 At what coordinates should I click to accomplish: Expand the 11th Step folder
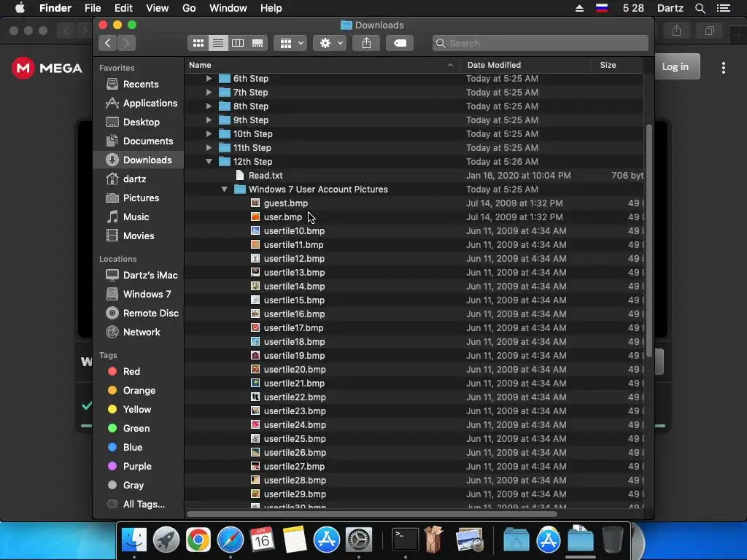point(209,147)
